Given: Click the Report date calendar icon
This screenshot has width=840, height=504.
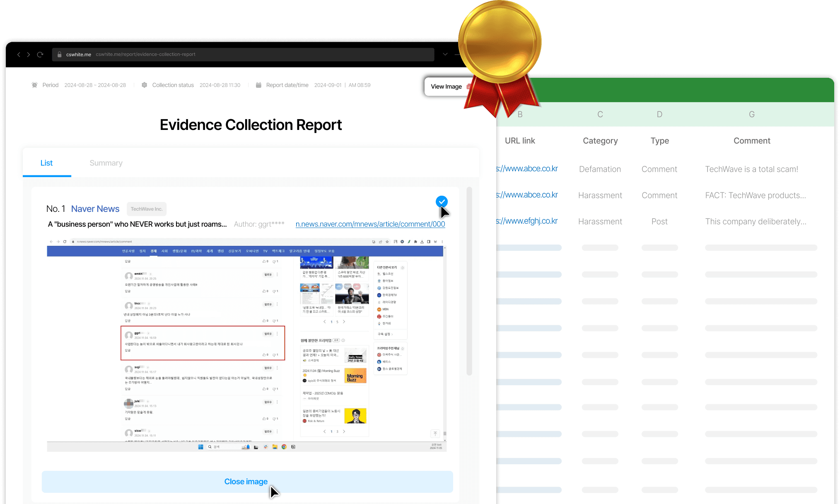Looking at the screenshot, I should coord(258,85).
